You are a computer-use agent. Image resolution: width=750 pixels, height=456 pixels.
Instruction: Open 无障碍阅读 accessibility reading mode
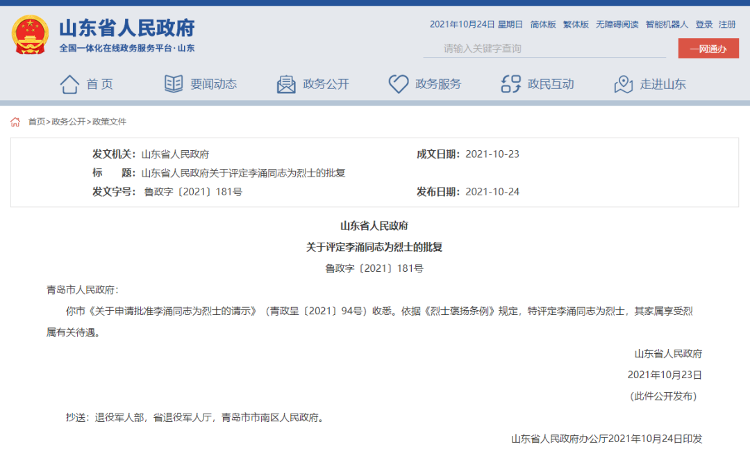click(617, 24)
